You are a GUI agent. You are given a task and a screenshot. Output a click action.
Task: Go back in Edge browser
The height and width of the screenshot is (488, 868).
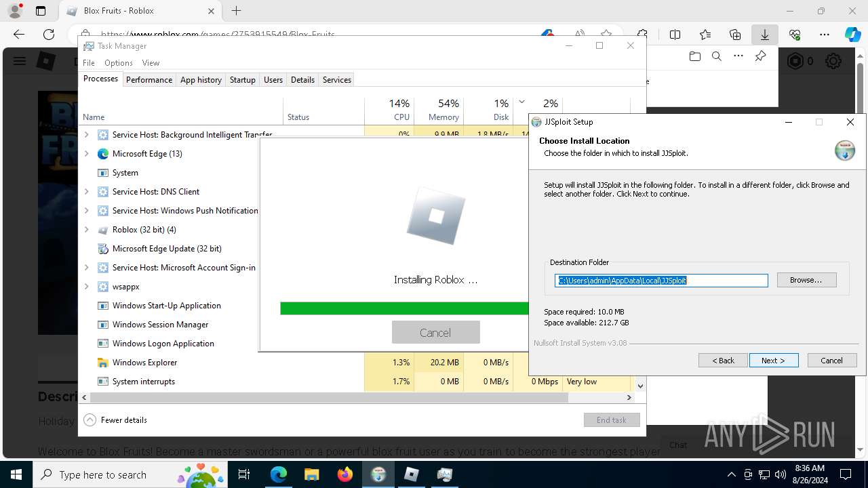[x=19, y=35]
